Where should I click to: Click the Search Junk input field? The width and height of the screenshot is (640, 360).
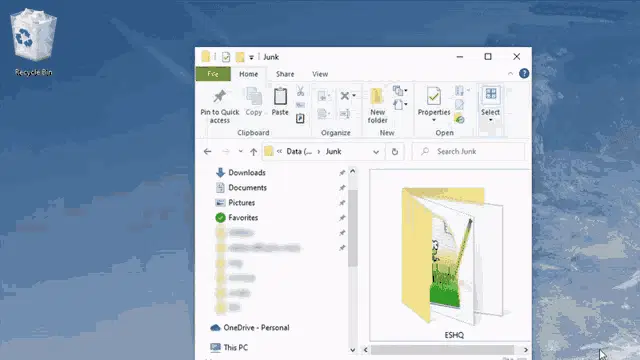(469, 151)
